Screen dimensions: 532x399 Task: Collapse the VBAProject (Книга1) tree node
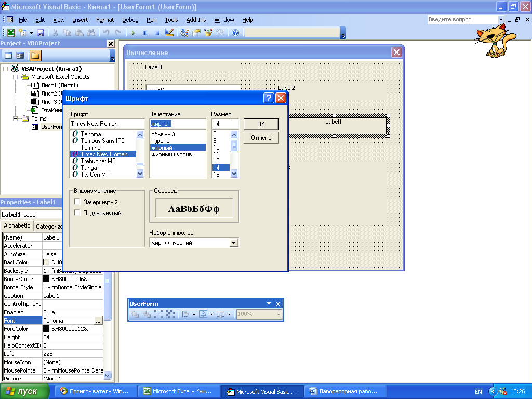tap(5, 69)
